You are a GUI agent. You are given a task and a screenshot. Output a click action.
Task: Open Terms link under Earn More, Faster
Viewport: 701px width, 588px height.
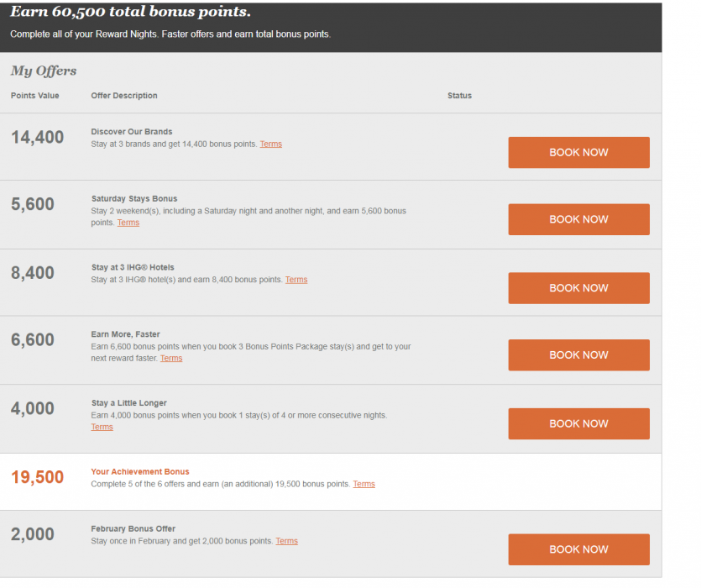click(171, 359)
